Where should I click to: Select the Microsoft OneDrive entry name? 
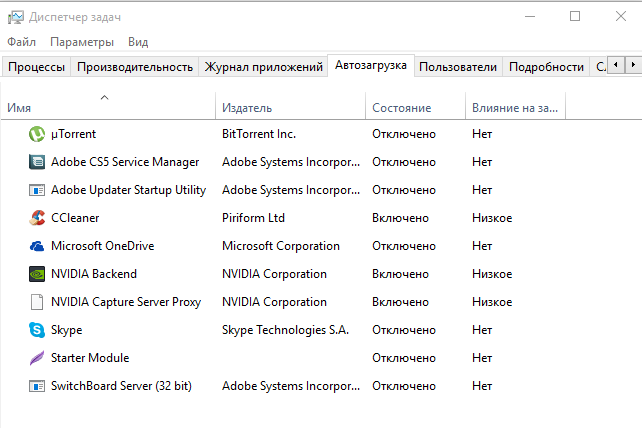tap(102, 246)
